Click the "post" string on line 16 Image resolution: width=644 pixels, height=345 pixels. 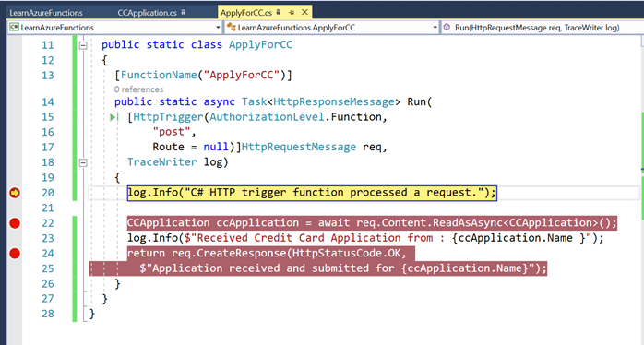(x=172, y=132)
